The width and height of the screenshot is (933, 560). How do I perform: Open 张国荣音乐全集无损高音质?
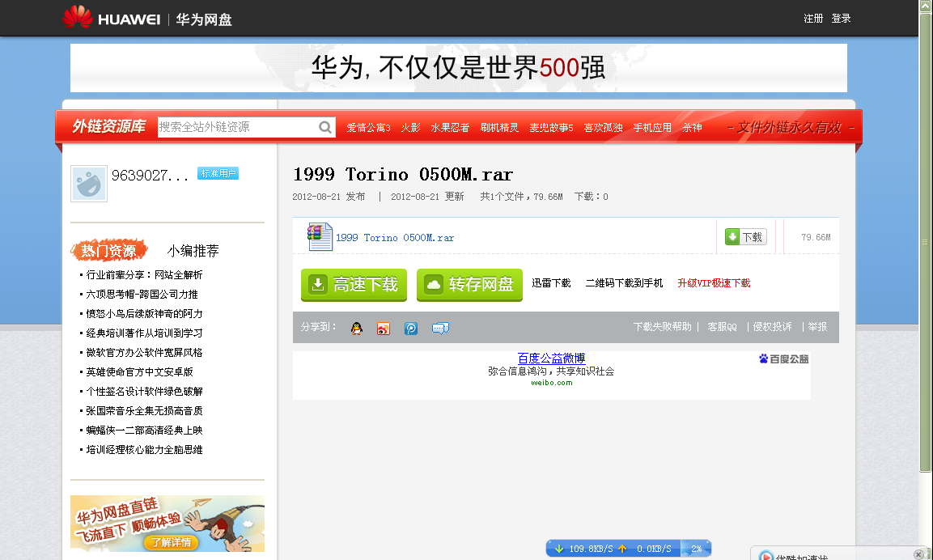[144, 411]
